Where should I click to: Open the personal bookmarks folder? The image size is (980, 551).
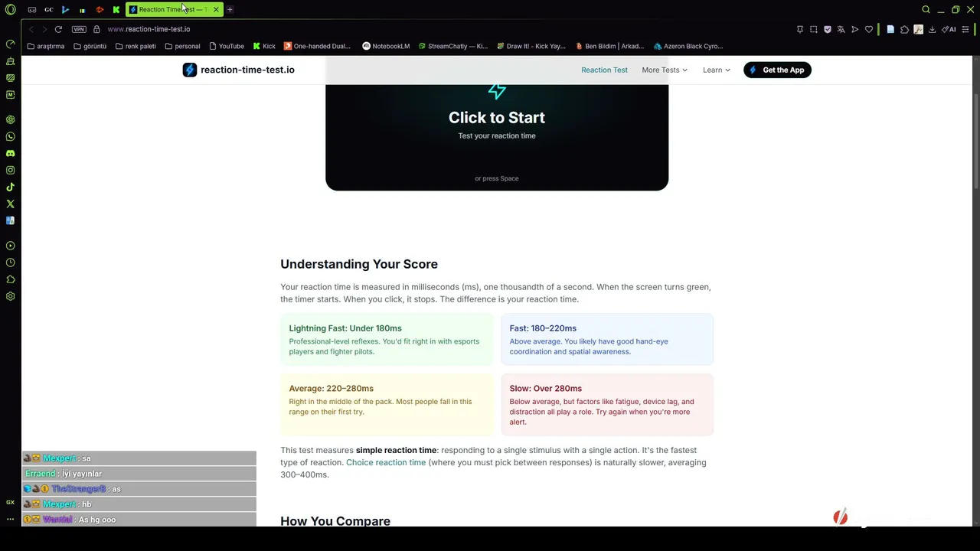tap(182, 46)
